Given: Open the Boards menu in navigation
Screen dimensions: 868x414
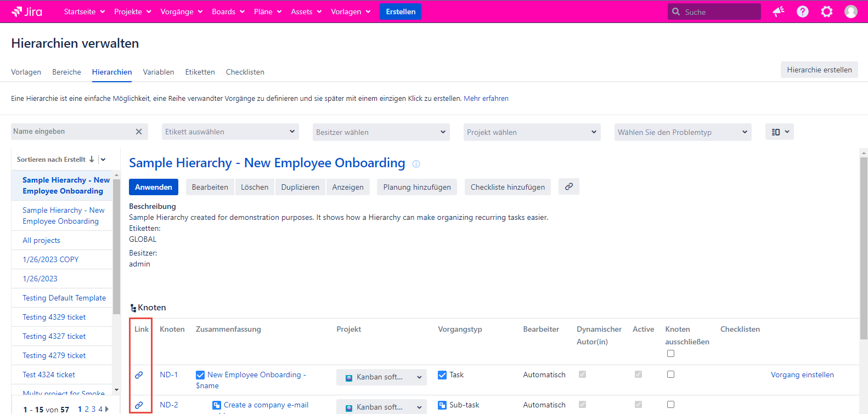Looking at the screenshot, I should tap(228, 12).
